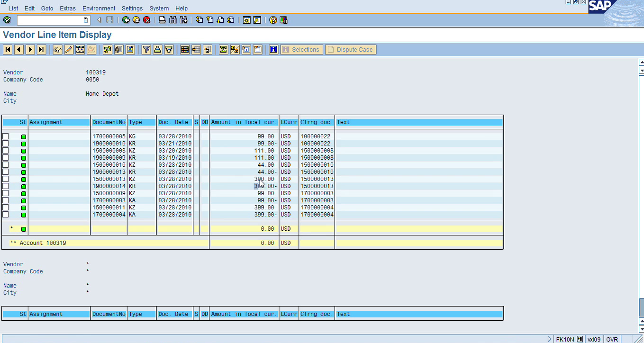Open Customize Local Layout icon
Screen dimensions: 644x343
pos(283,20)
